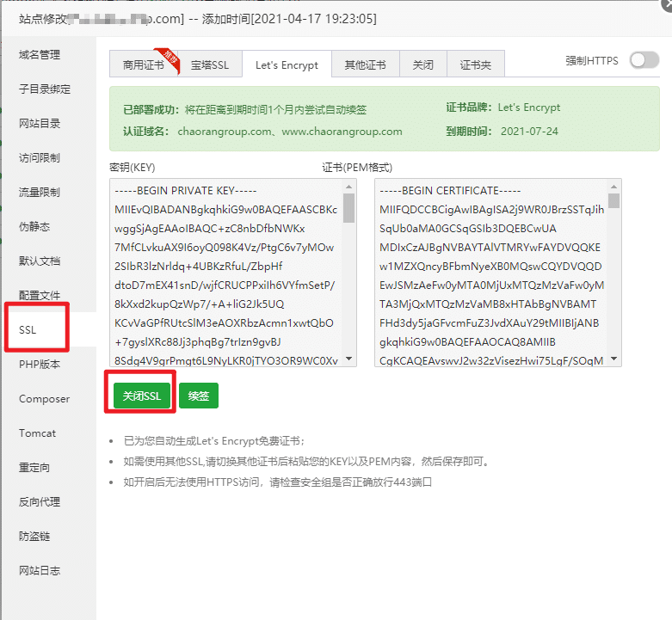The width and height of the screenshot is (672, 620).
Task: Open 网站日志 section
Action: (40, 570)
